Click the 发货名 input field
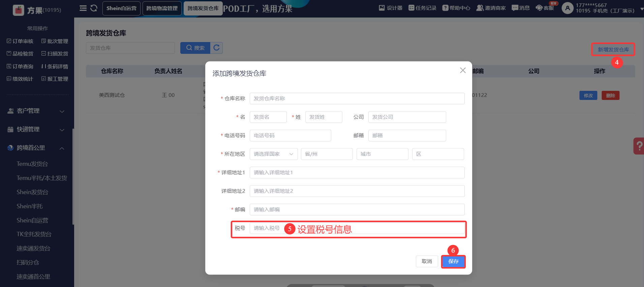 tap(268, 117)
